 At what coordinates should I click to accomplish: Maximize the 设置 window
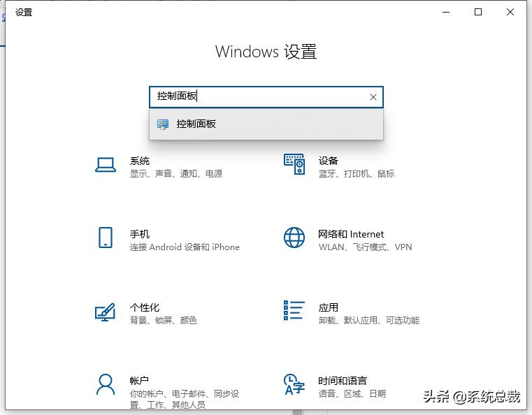click(x=478, y=12)
